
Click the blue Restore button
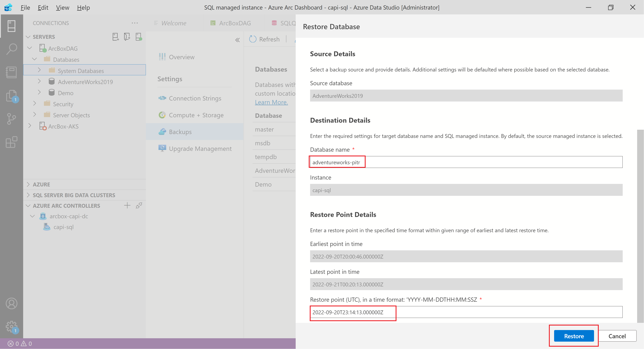574,336
